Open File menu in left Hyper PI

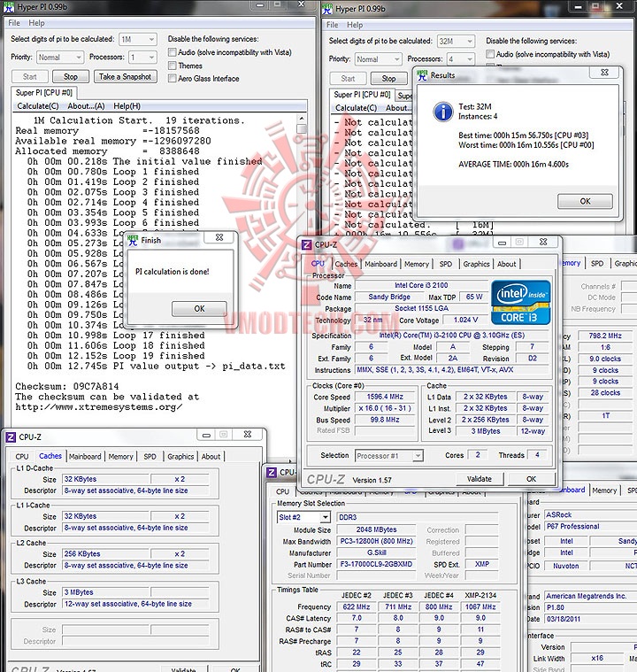tap(14, 23)
